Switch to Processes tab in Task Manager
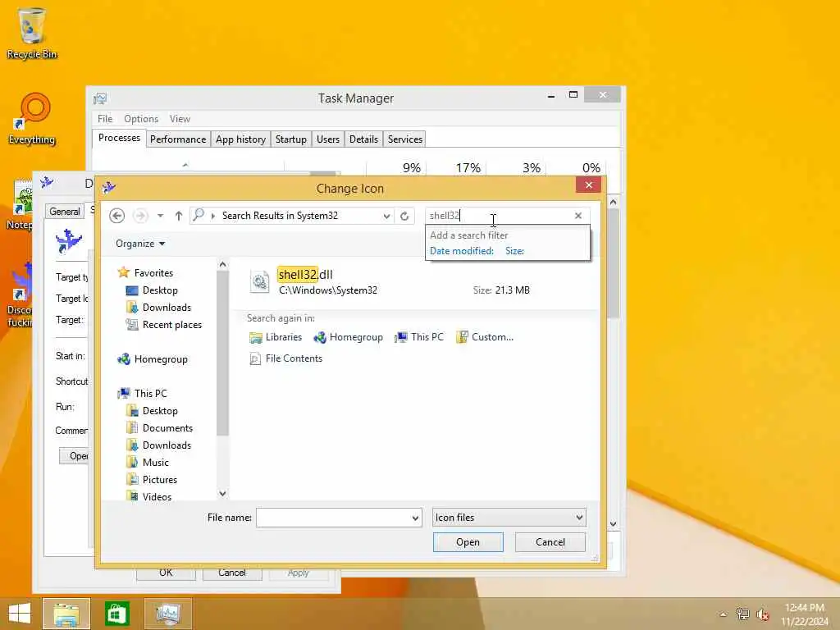Image resolution: width=840 pixels, height=630 pixels. (x=119, y=138)
